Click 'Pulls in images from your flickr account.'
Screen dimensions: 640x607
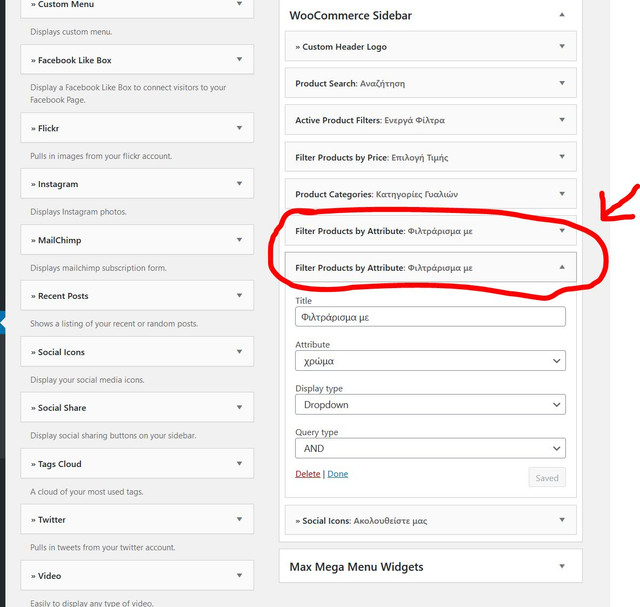click(x=101, y=156)
